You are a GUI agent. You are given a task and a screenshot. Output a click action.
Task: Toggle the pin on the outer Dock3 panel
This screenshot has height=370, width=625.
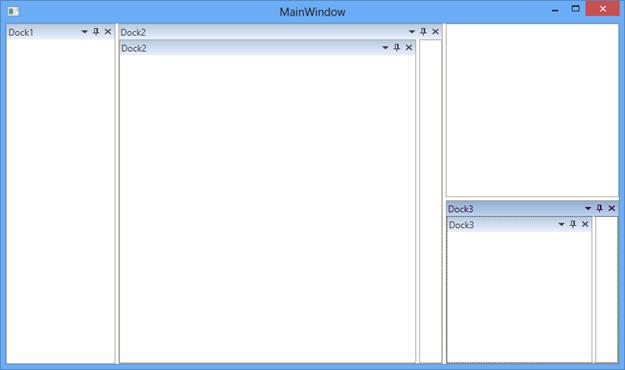599,208
